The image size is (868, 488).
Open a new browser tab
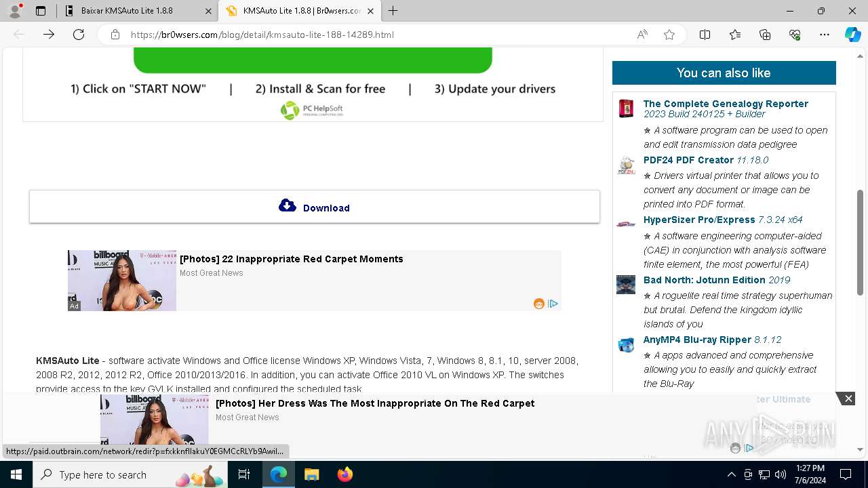393,11
